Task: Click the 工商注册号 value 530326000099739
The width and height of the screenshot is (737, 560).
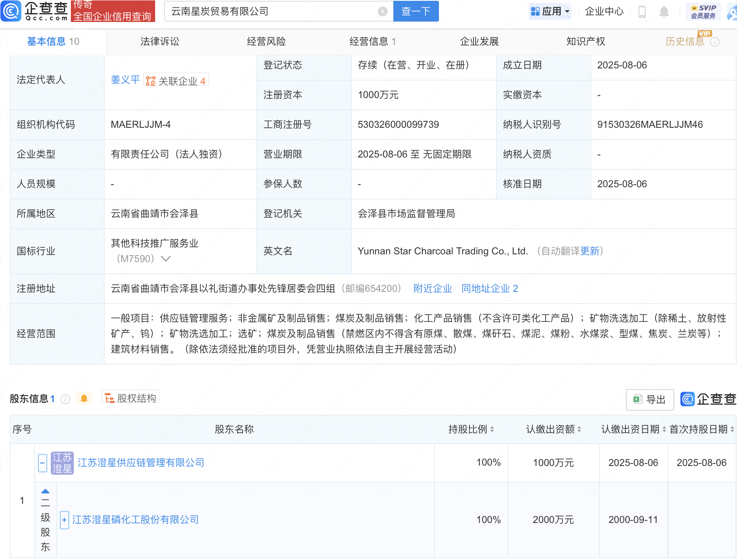Action: [398, 125]
